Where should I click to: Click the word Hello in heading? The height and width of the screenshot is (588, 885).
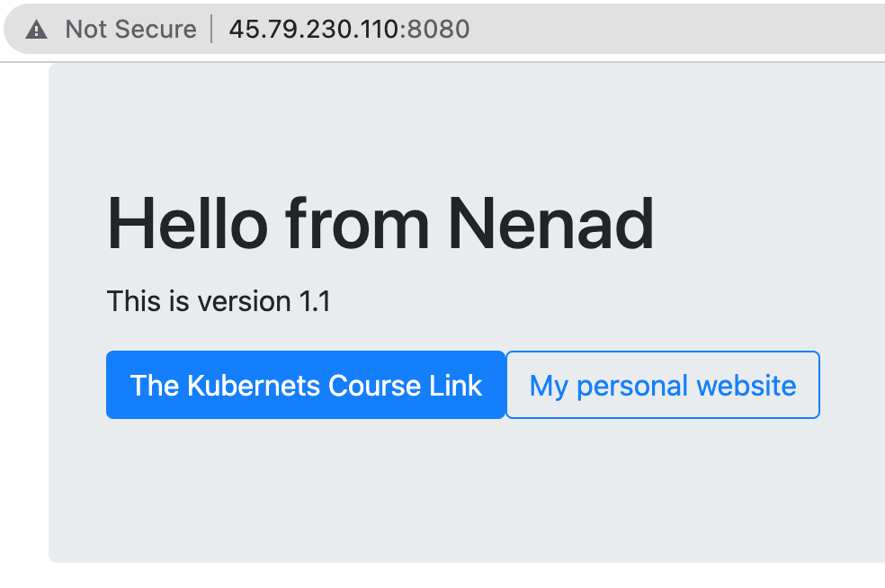tap(187, 224)
